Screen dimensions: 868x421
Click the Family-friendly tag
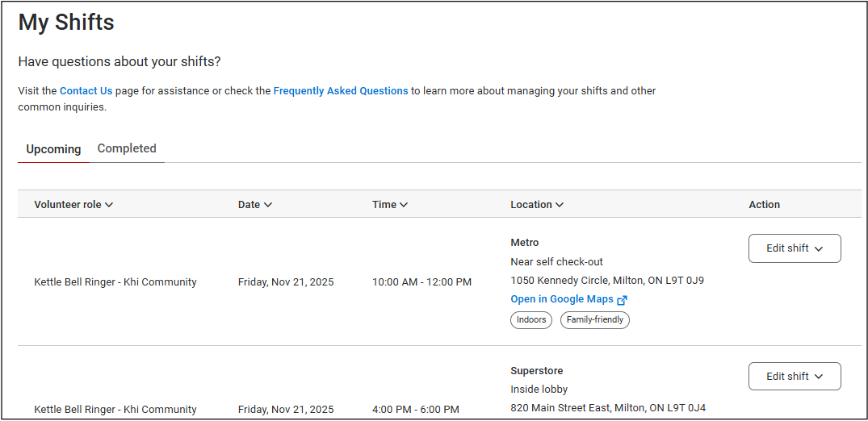point(594,320)
